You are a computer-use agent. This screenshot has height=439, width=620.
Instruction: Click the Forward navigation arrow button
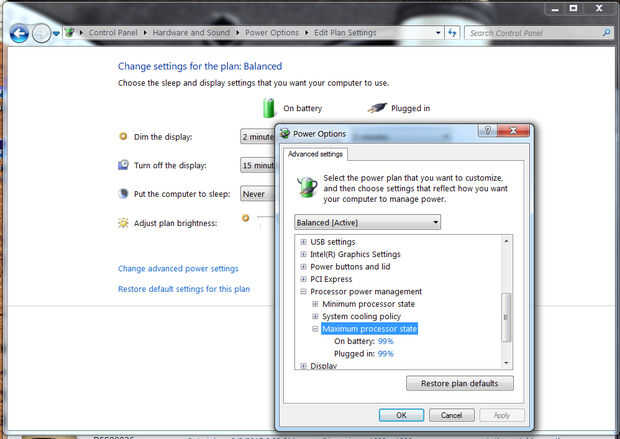coord(41,33)
